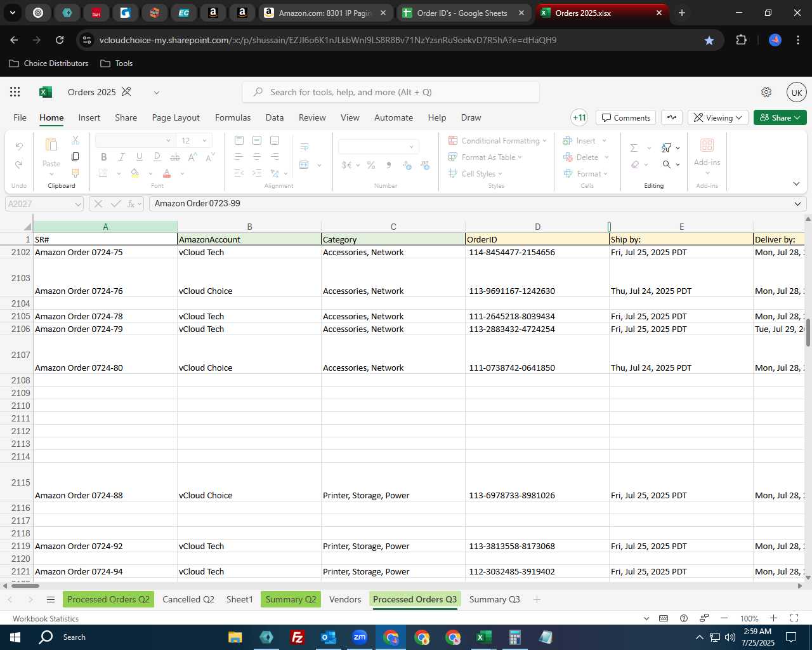812x650 pixels.
Task: Open the Insert ribbon tab
Action: tap(89, 117)
